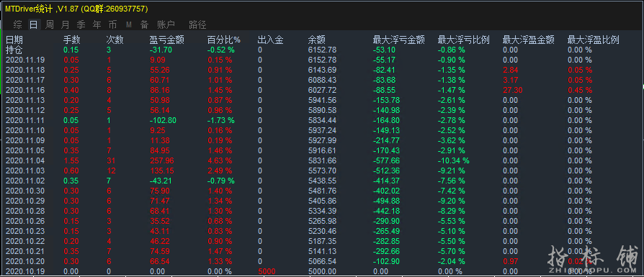644x277 pixels.
Task: Select the 日 daily tab
Action: point(33,24)
